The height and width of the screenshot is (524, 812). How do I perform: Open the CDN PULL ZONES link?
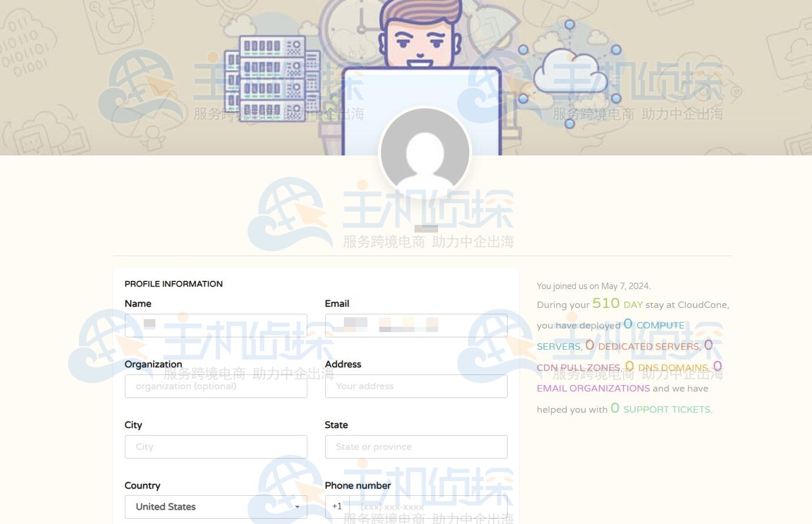pyautogui.click(x=578, y=368)
